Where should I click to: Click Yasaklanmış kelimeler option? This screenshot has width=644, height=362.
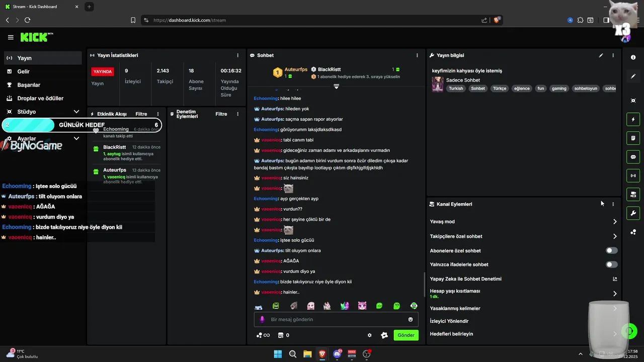pyautogui.click(x=523, y=308)
